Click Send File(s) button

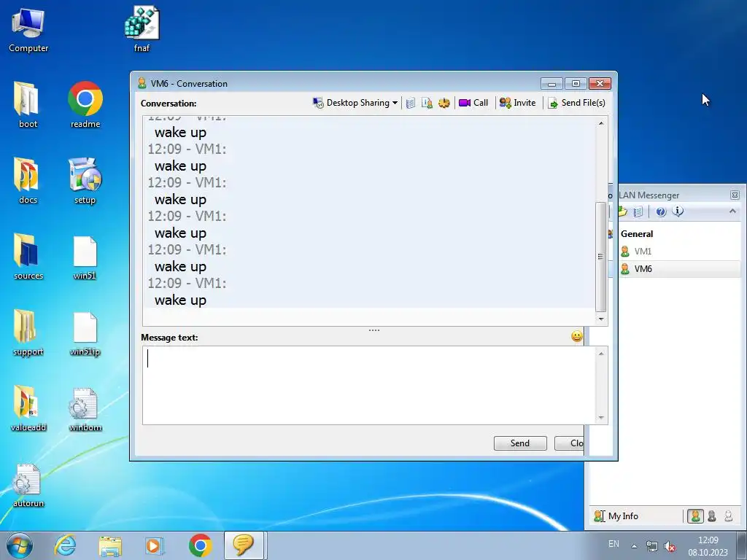pos(576,103)
